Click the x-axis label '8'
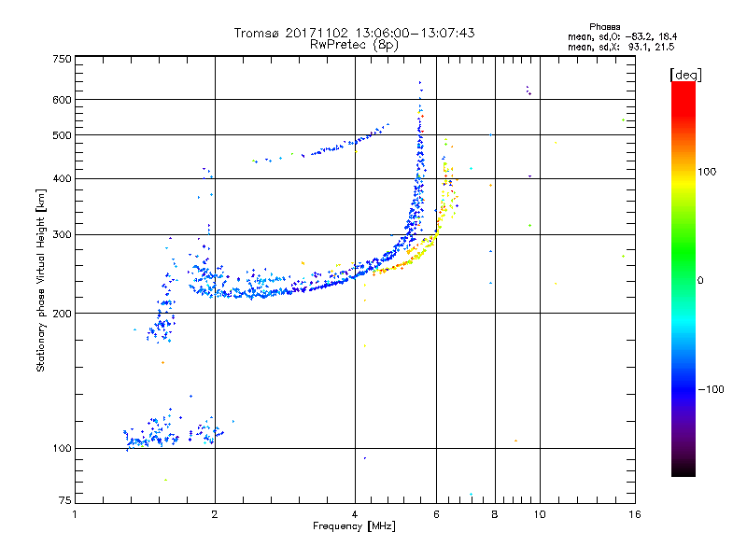The width and height of the screenshot is (747, 560). (495, 514)
